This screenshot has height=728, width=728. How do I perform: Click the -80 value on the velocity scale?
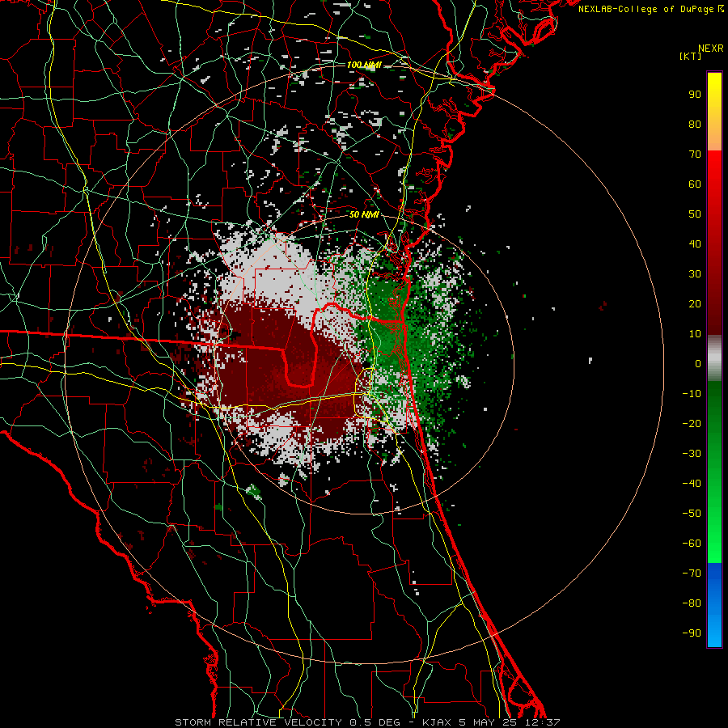tap(692, 603)
